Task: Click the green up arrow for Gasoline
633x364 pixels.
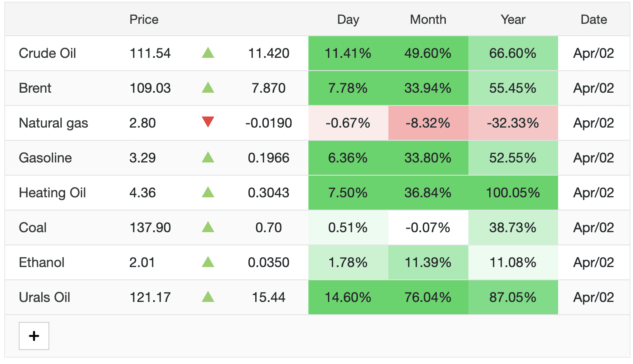Action: tap(208, 158)
